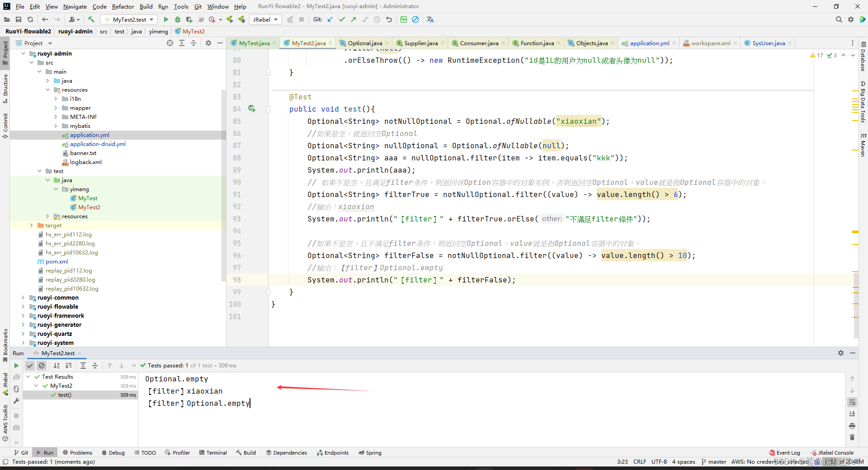Switch to the SysUser.java editor tab
The height and width of the screenshot is (470, 868).
pyautogui.click(x=768, y=43)
